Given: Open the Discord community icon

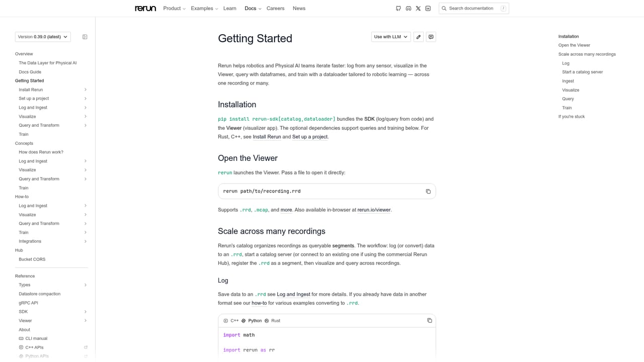Looking at the screenshot, I should pyautogui.click(x=409, y=9).
